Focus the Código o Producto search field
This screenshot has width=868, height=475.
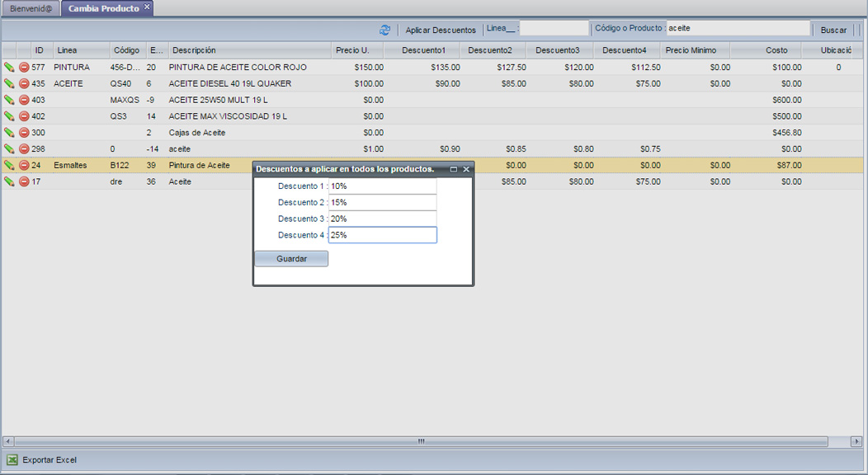click(x=738, y=29)
